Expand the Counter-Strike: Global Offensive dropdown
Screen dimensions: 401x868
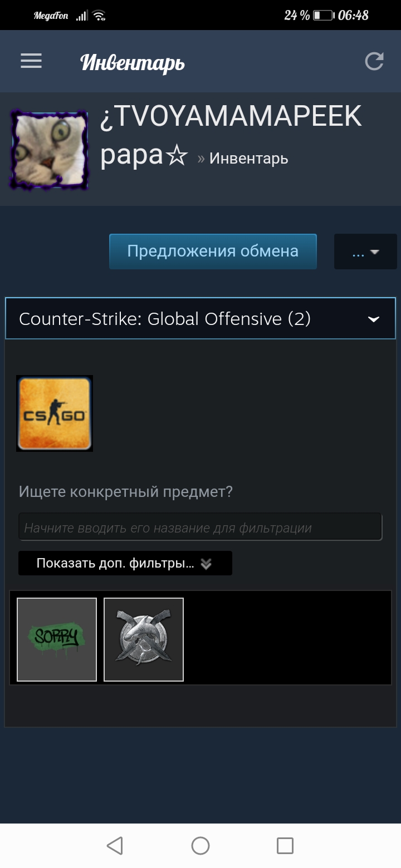(200, 318)
